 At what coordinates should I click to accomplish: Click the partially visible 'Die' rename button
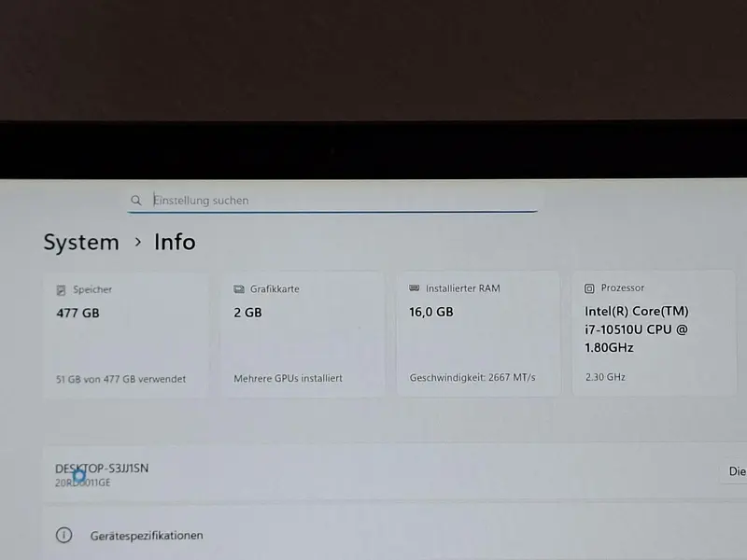pyautogui.click(x=734, y=471)
